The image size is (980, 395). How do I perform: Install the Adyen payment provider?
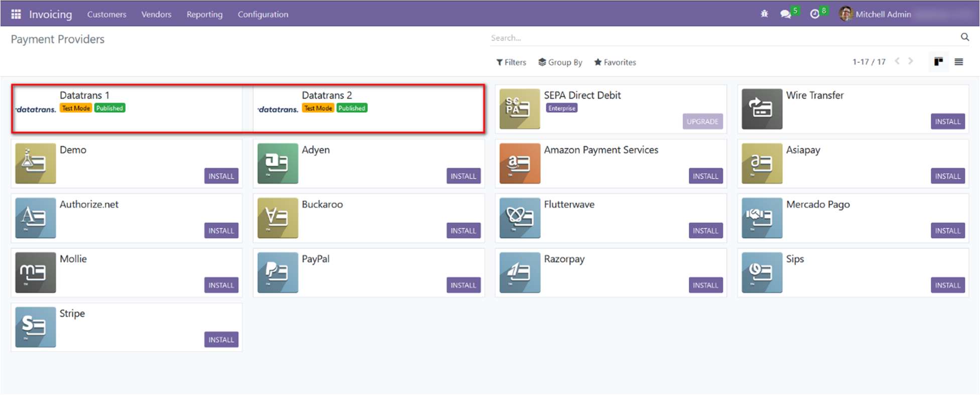pyautogui.click(x=463, y=176)
